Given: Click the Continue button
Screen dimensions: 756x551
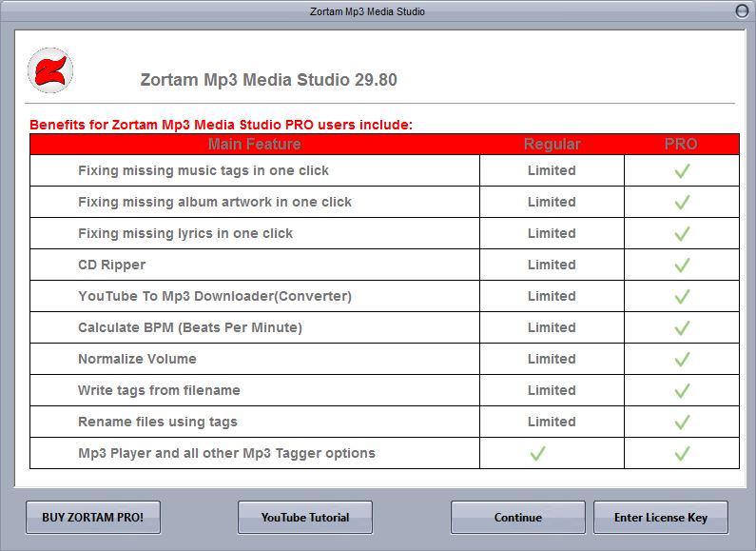Looking at the screenshot, I should click(518, 518).
